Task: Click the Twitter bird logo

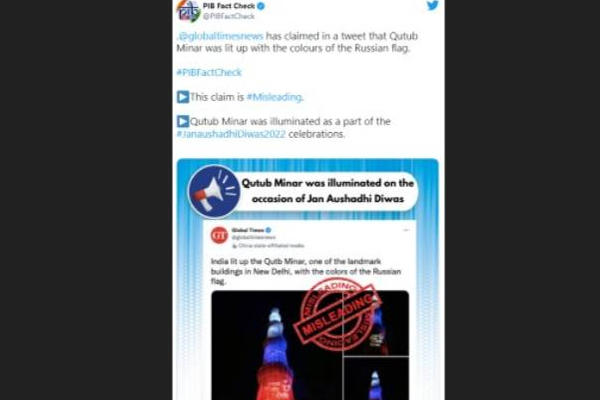Action: [432, 5]
